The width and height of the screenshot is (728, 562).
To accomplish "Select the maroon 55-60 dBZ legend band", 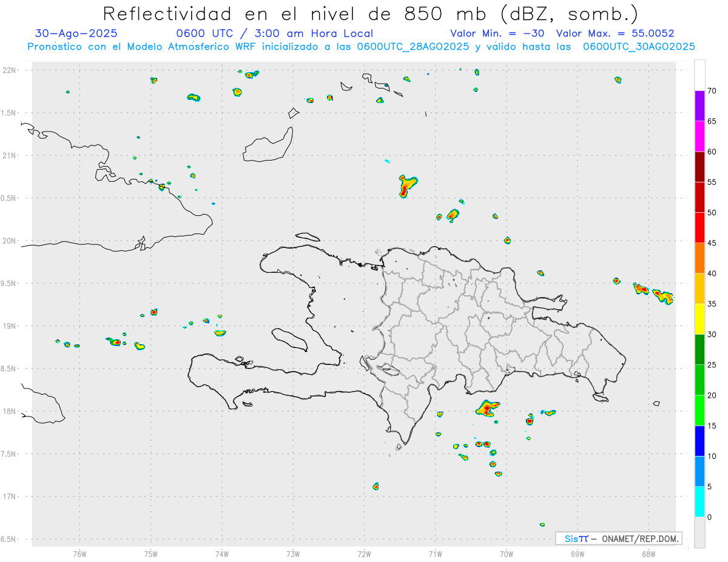I will (699, 167).
